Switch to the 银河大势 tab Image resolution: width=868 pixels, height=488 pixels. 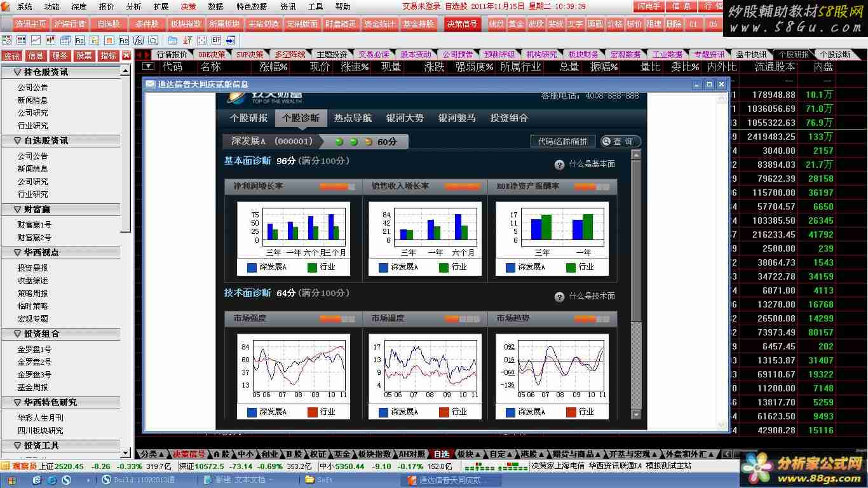pyautogui.click(x=405, y=118)
